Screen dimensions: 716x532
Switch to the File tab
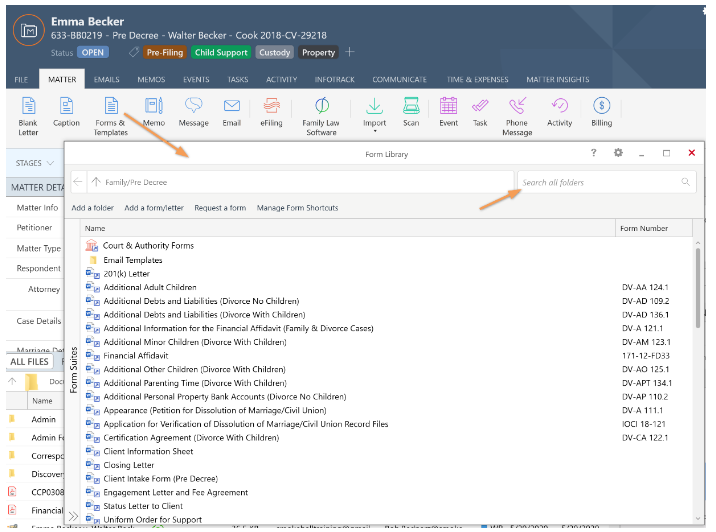click(21, 79)
